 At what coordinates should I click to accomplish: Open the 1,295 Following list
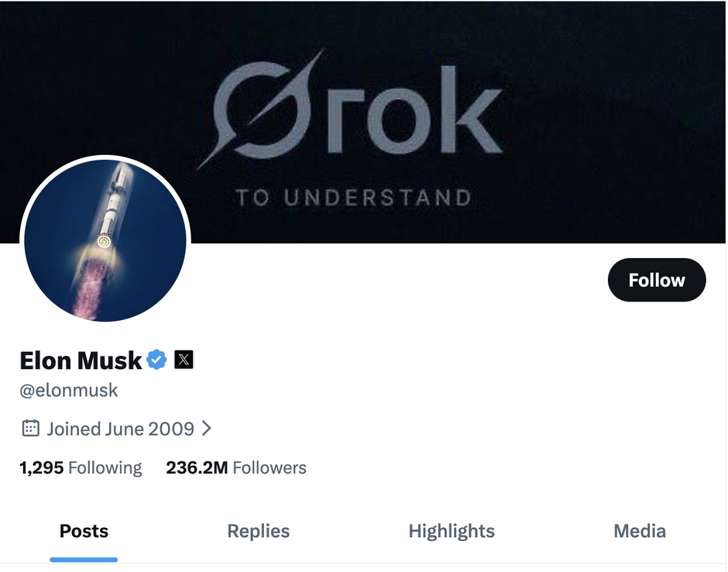pyautogui.click(x=81, y=468)
